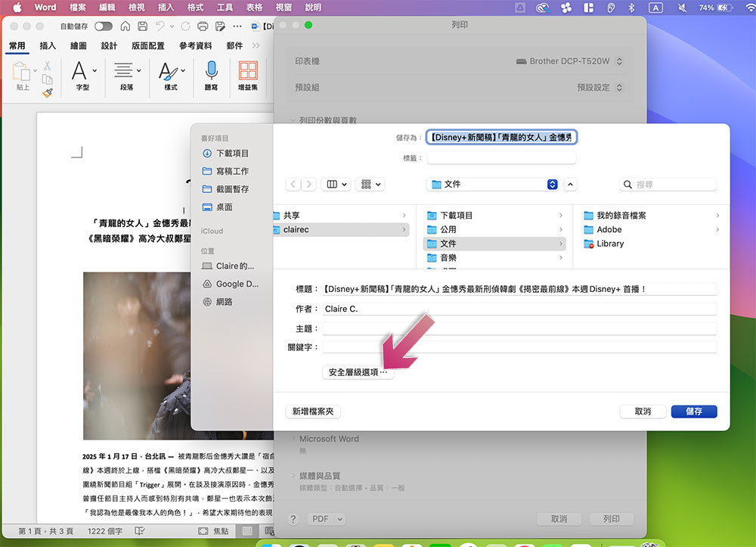Screen dimensions: 756x547
Task: Click the 新增檔案夾 button
Action: coord(313,412)
